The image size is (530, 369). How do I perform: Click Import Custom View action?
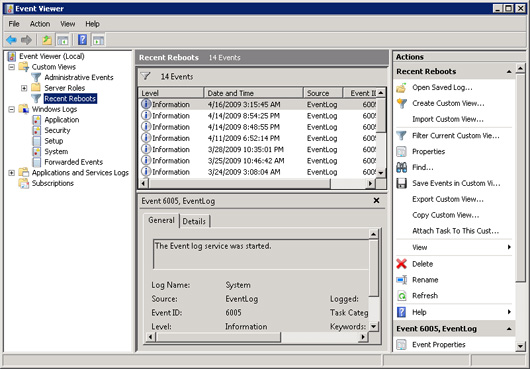tap(448, 119)
